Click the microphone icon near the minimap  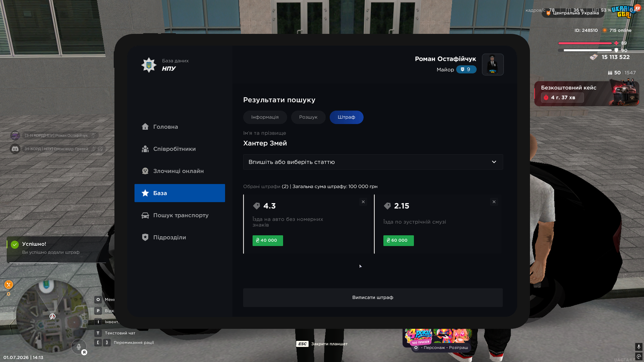point(78,346)
